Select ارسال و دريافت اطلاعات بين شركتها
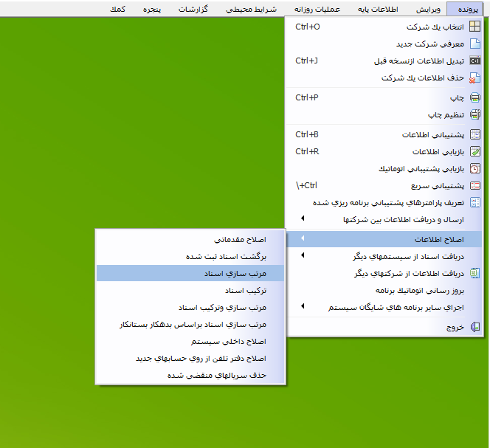Image resolution: width=490 pixels, height=448 pixels. pyautogui.click(x=384, y=219)
